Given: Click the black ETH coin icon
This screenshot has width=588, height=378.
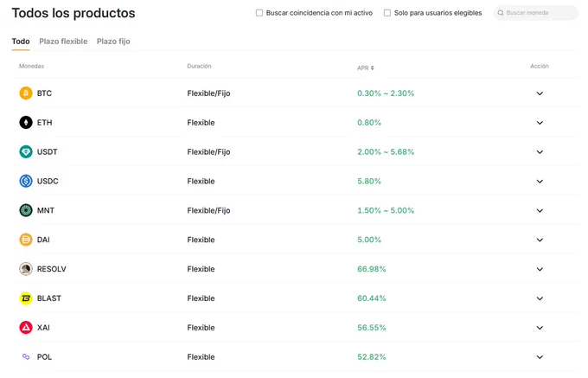Looking at the screenshot, I should [x=26, y=122].
